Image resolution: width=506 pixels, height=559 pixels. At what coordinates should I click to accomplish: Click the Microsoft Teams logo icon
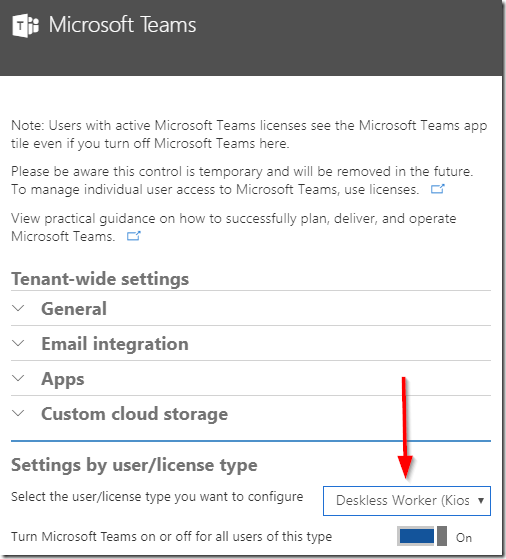(25, 26)
